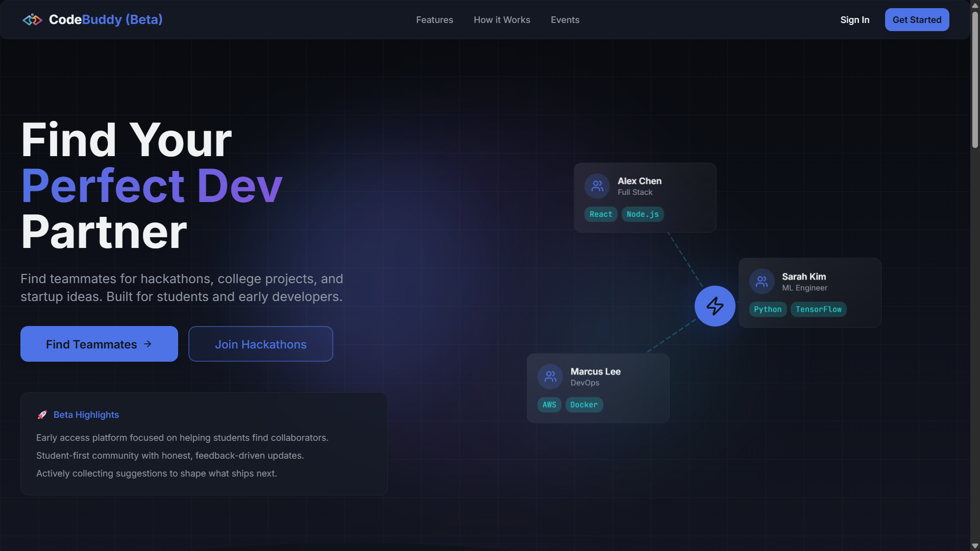Click Alex Chen's avatar icon
This screenshot has height=551, width=980.
click(596, 186)
